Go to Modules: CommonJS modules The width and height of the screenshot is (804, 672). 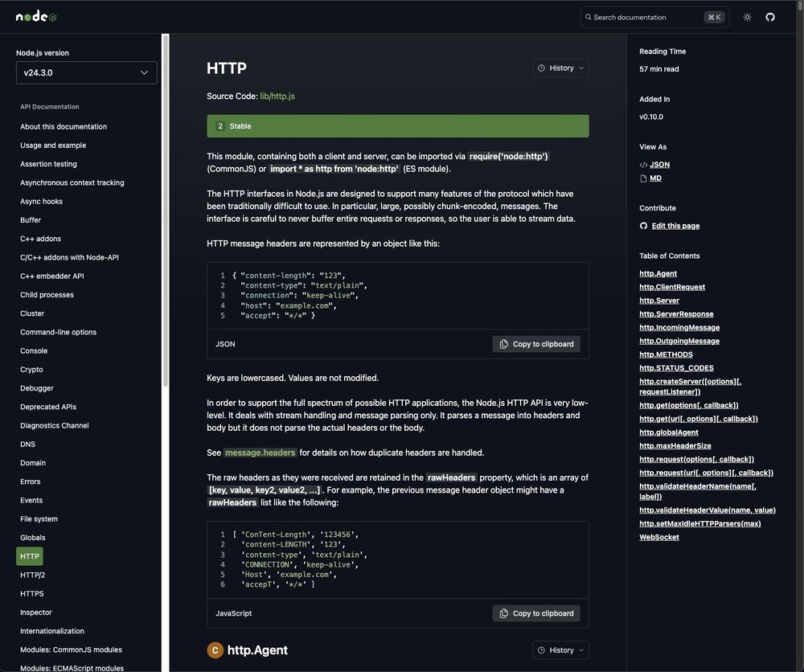tap(71, 650)
